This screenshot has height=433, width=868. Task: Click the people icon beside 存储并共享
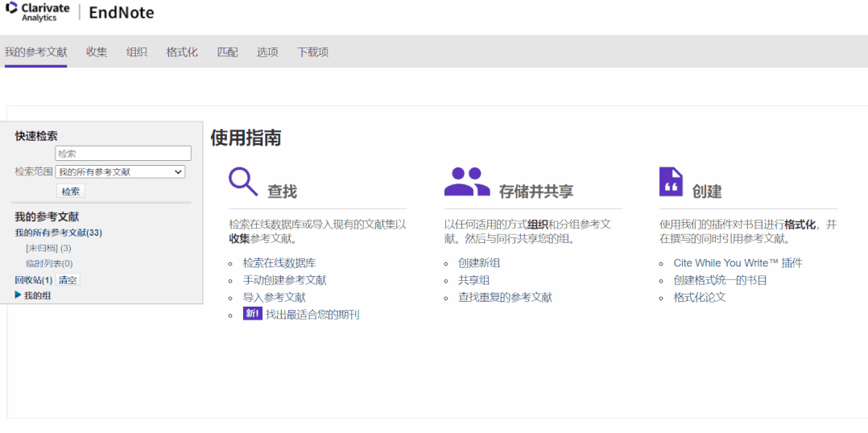tap(467, 182)
